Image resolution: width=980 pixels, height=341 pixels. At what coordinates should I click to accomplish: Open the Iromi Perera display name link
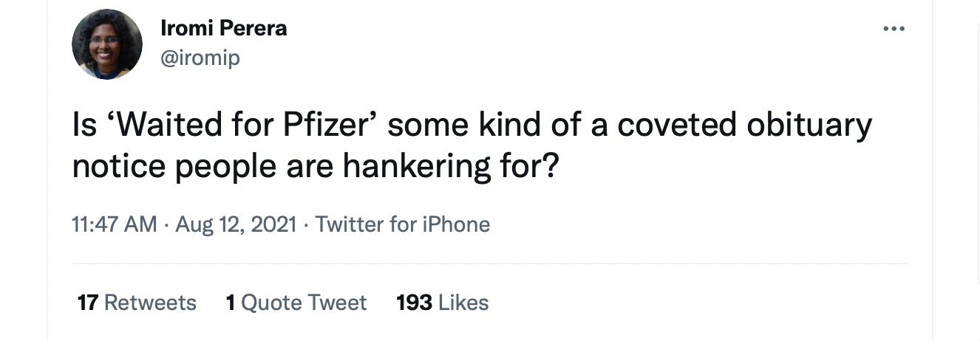[223, 29]
